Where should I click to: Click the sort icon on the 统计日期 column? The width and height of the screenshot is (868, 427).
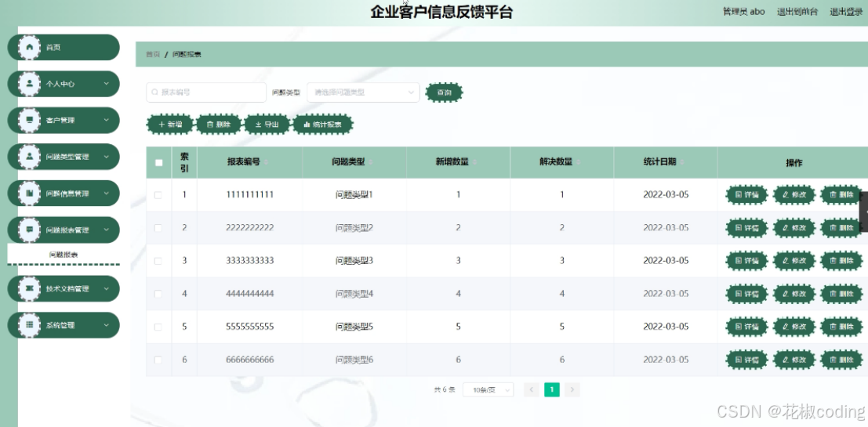(682, 162)
